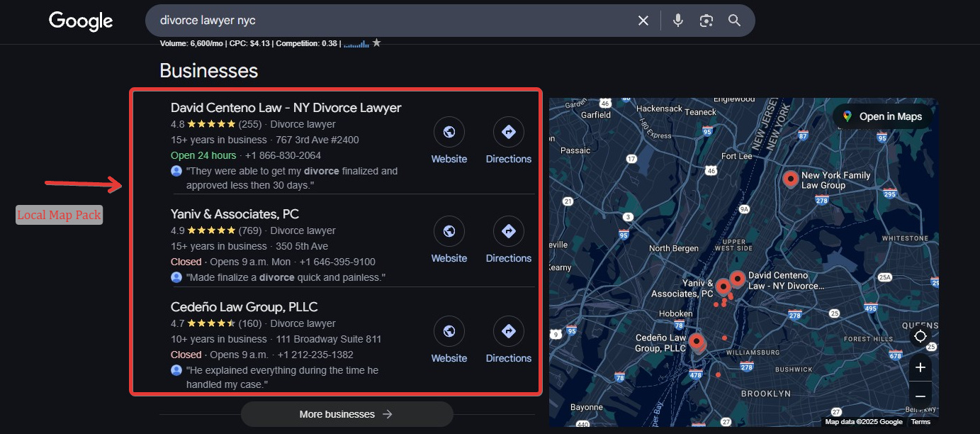Click the Open in Maps button

click(882, 116)
